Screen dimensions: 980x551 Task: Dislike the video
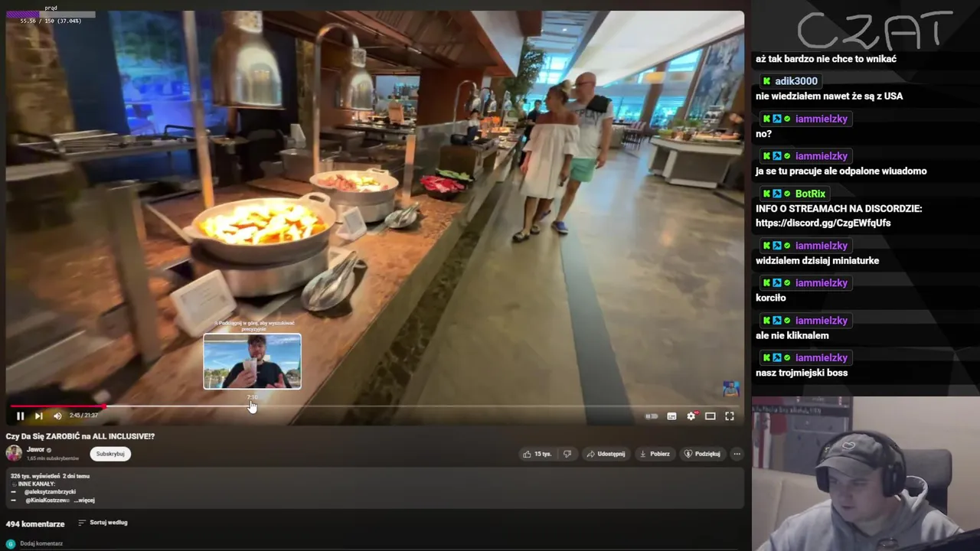(567, 454)
